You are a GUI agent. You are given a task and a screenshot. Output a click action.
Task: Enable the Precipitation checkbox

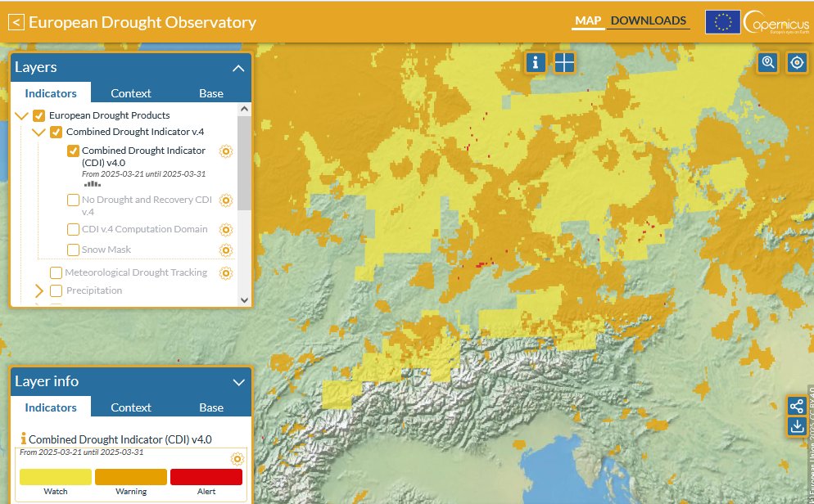[56, 291]
